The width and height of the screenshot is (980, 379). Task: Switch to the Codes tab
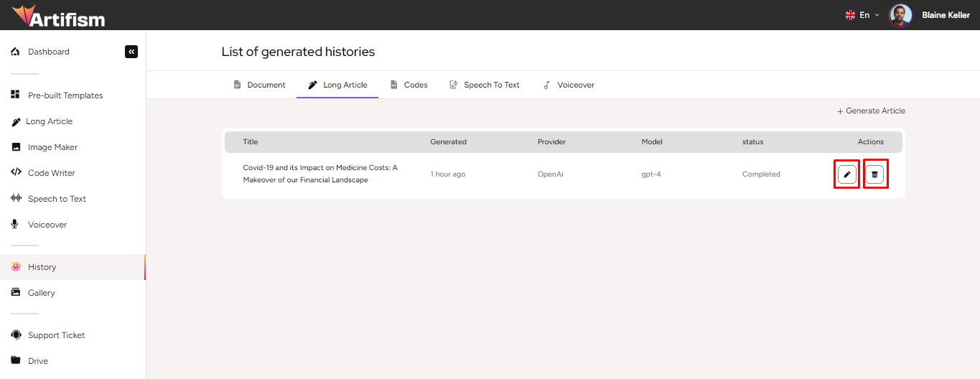point(409,85)
